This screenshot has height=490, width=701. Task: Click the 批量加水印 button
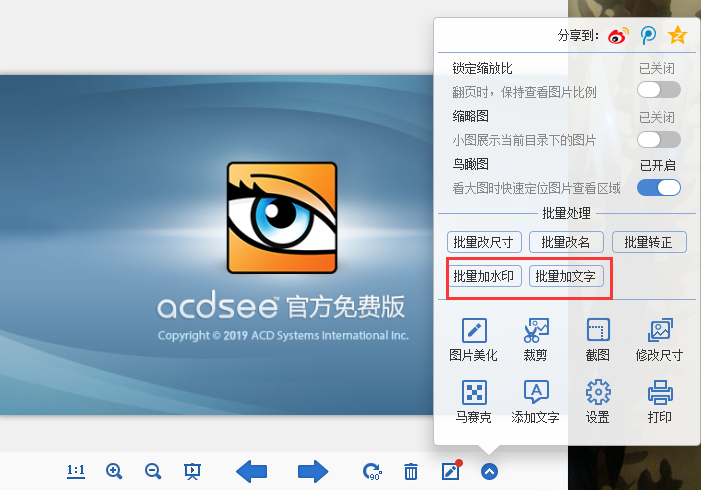pos(485,276)
